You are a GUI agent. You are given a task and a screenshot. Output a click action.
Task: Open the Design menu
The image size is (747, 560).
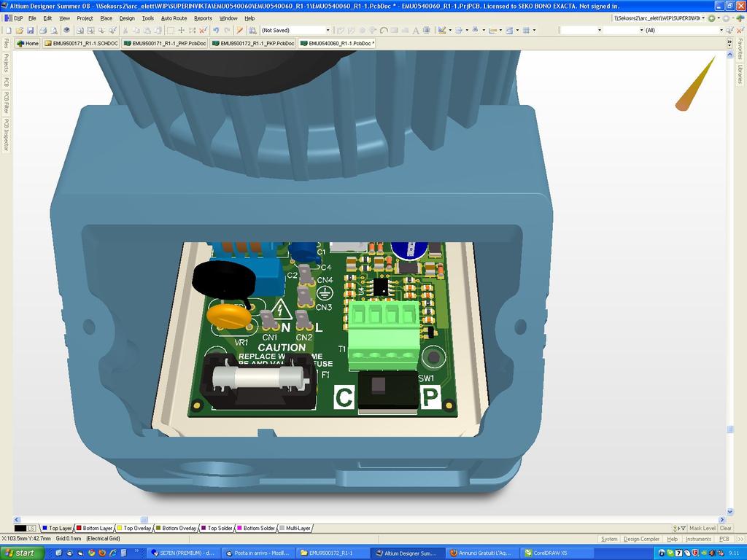coord(127,18)
